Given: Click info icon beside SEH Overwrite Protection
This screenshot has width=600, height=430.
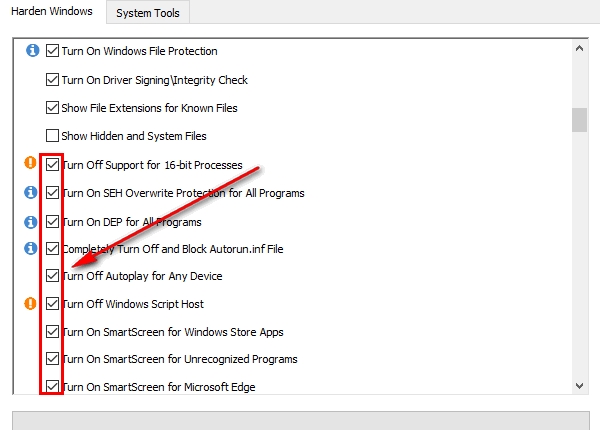Looking at the screenshot, I should point(31,192).
